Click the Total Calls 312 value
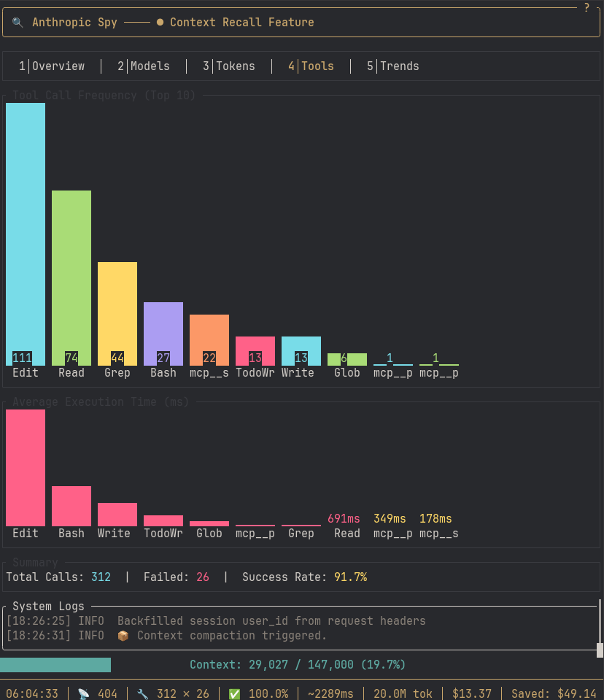Image resolution: width=604 pixels, height=700 pixels. pyautogui.click(x=101, y=577)
